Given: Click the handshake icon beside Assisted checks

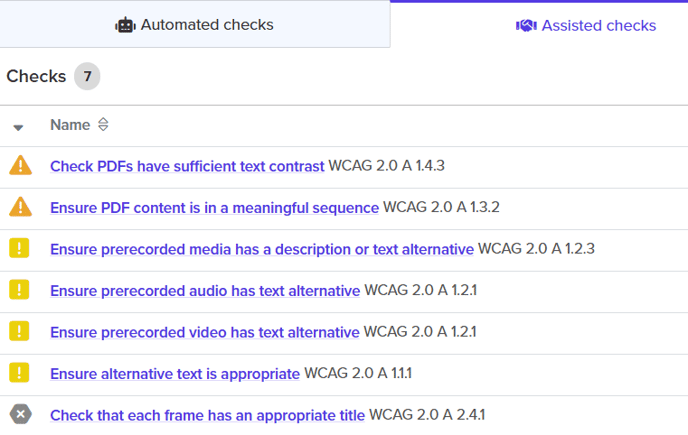Looking at the screenshot, I should 526,25.
